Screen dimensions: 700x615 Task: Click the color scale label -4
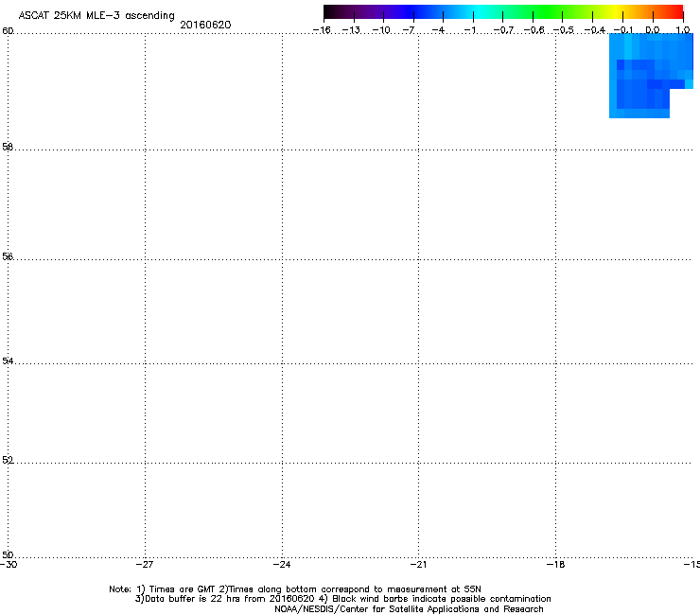[x=438, y=30]
